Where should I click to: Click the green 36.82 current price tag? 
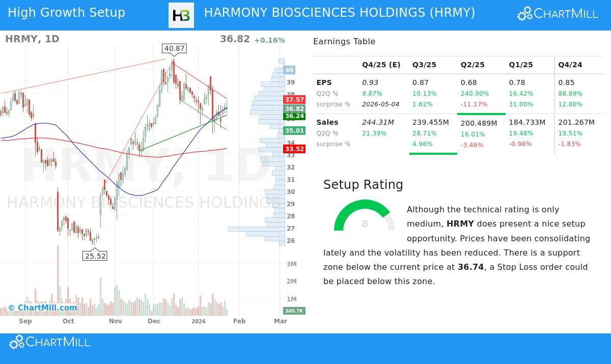(294, 109)
